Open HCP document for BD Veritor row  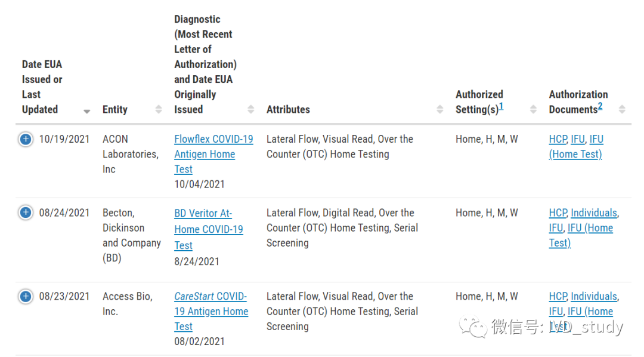click(x=558, y=213)
